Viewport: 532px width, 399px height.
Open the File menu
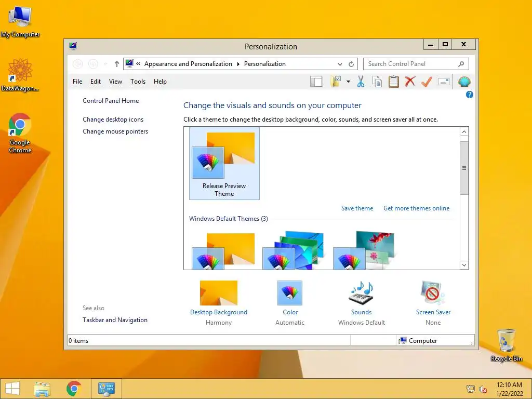click(x=77, y=82)
